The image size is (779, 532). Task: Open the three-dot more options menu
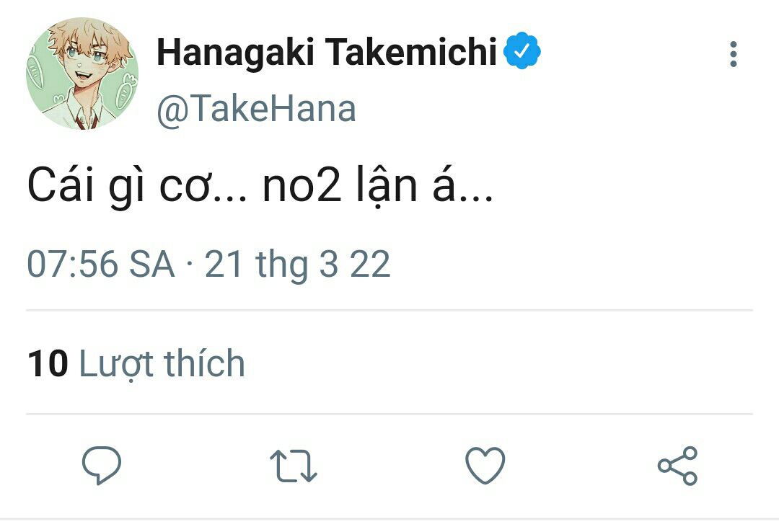click(734, 55)
